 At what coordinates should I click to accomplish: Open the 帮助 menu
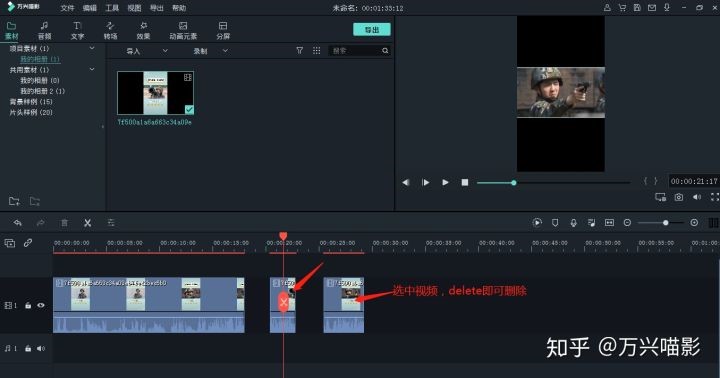[x=179, y=8]
